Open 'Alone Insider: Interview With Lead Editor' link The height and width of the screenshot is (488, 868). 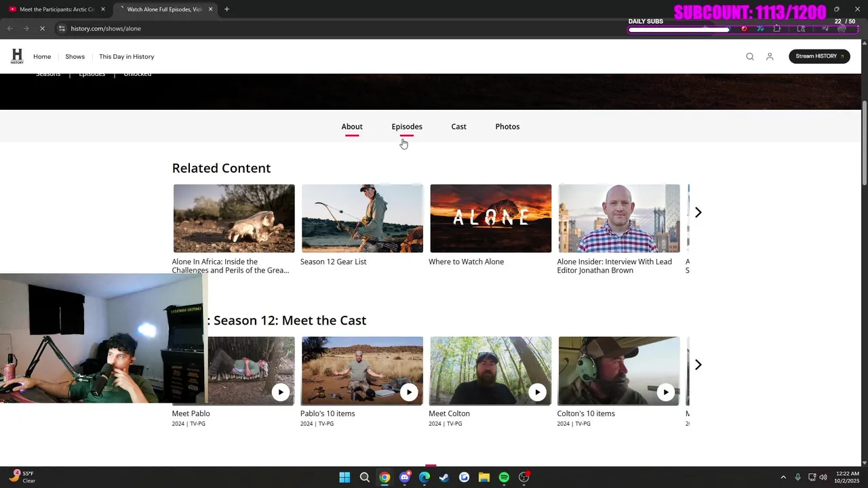614,266
